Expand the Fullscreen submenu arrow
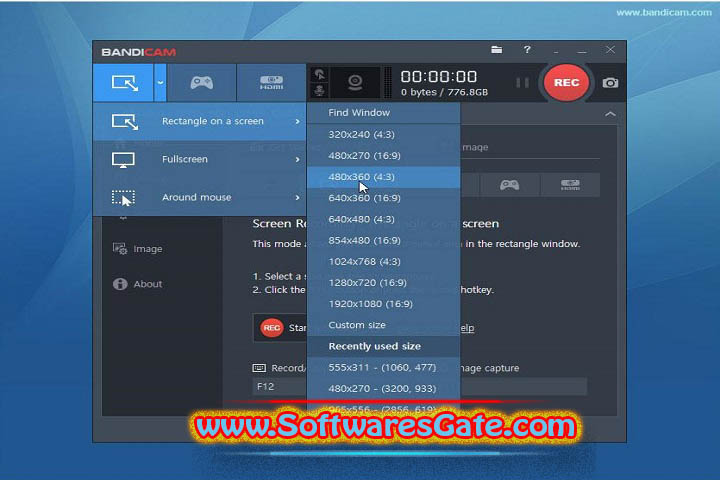 (x=298, y=159)
